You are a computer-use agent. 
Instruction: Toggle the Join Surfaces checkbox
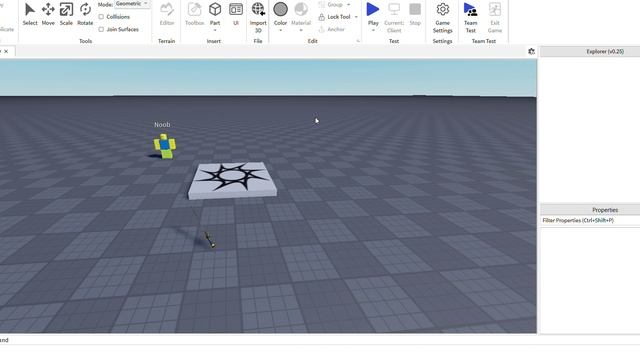coord(101,29)
